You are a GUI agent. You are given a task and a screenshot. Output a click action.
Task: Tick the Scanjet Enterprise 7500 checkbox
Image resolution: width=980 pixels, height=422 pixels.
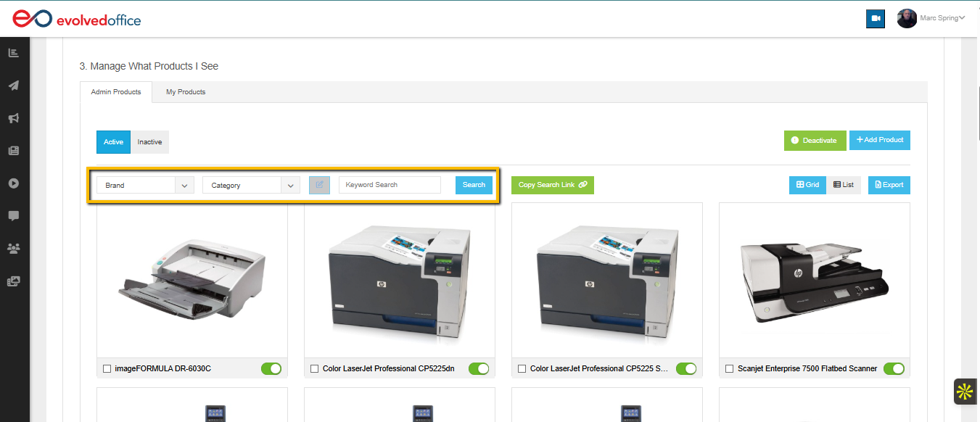(730, 369)
